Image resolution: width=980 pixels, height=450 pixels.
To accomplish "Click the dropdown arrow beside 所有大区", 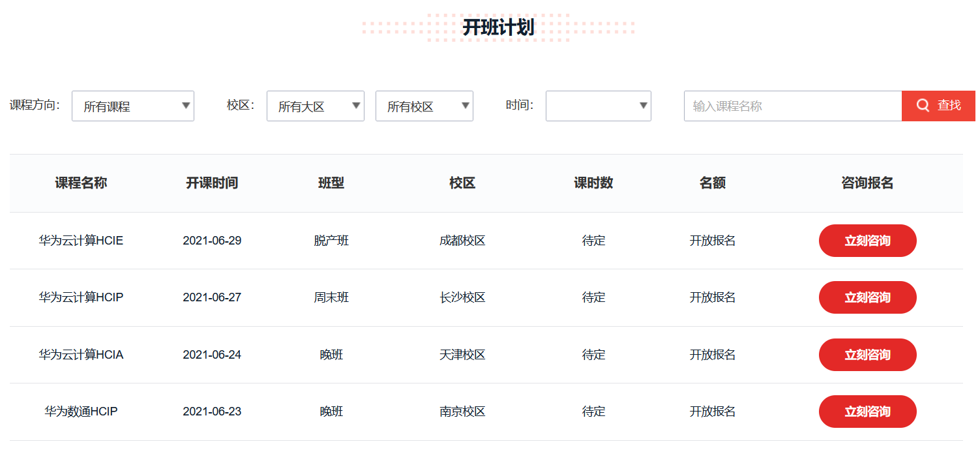I will point(356,106).
